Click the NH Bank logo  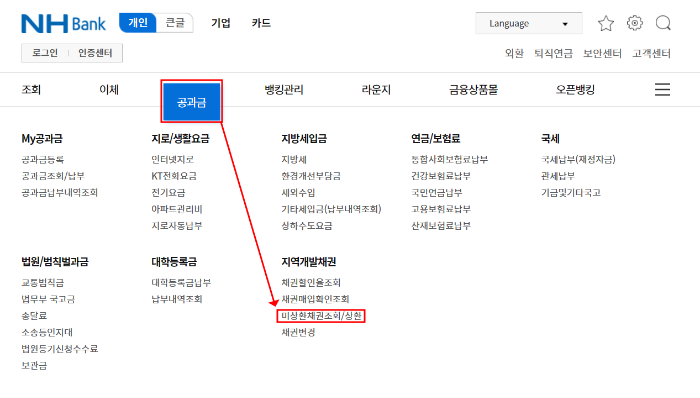[x=63, y=23]
